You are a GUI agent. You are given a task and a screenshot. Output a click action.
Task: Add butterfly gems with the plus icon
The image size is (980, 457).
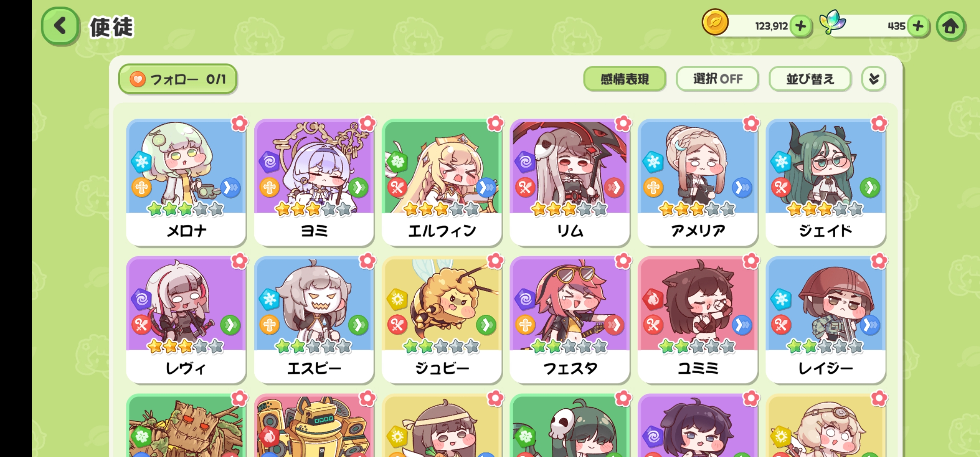coord(918,26)
